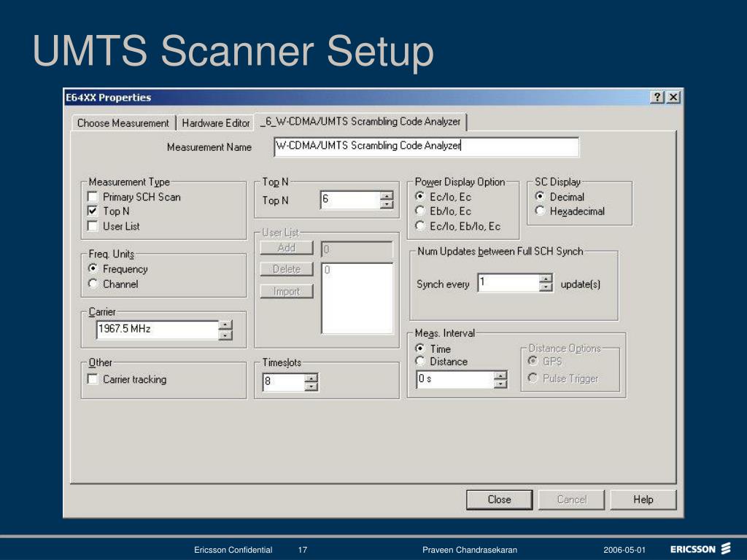Click the Meas. Interval 0 s field
The image size is (747, 560).
[455, 379]
